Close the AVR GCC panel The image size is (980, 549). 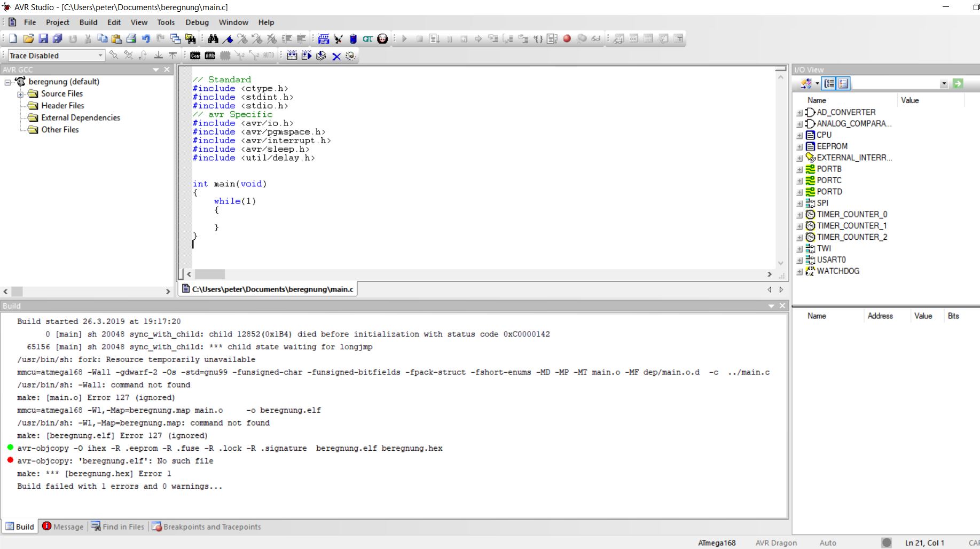[x=167, y=70]
